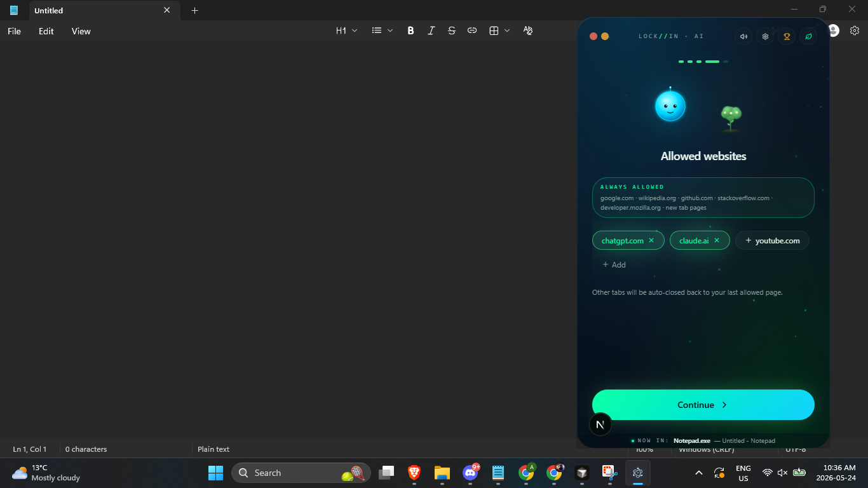
Task: Click the 0 characters status entry
Action: (x=86, y=449)
